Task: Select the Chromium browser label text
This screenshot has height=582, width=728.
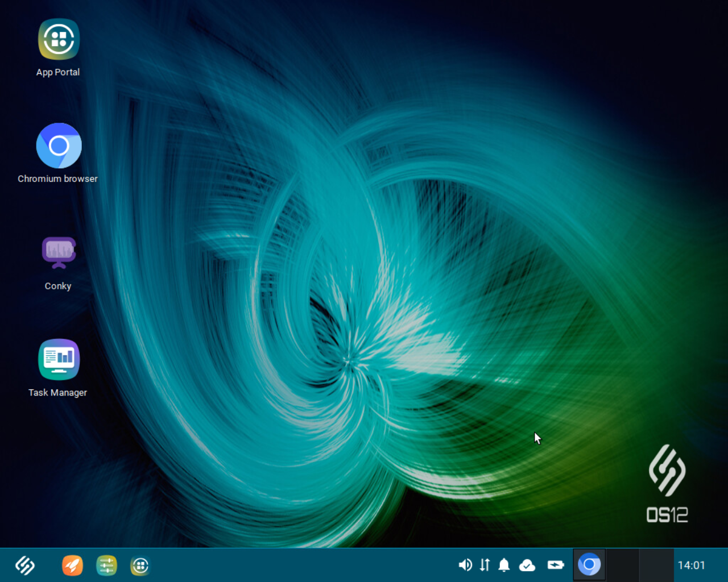Action: point(57,178)
